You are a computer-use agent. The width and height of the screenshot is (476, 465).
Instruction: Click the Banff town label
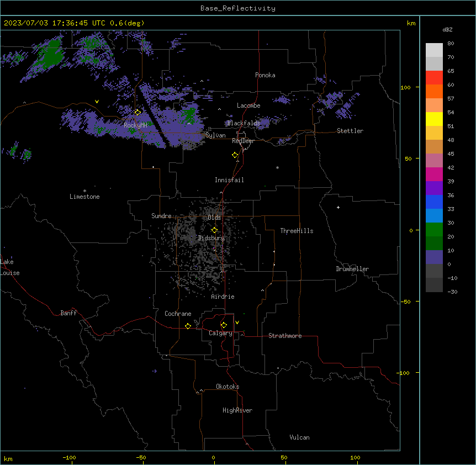pos(68,313)
